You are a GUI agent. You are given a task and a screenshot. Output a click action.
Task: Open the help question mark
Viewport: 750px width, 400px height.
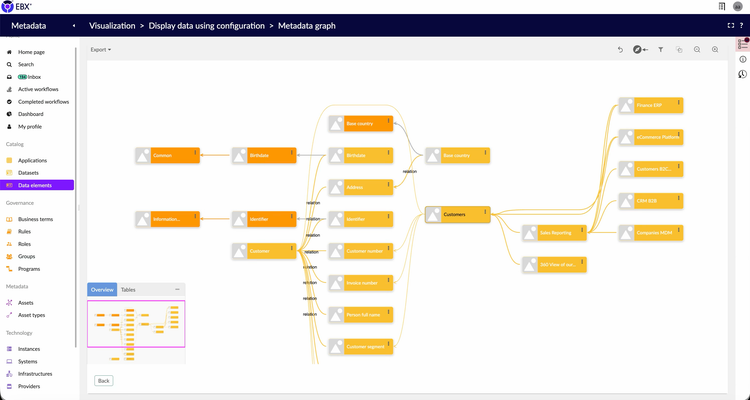point(741,26)
